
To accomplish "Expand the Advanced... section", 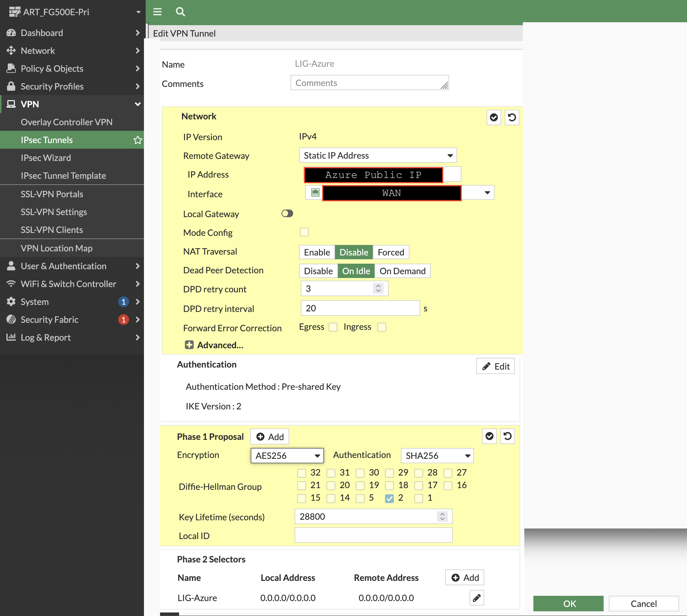I will coord(214,345).
